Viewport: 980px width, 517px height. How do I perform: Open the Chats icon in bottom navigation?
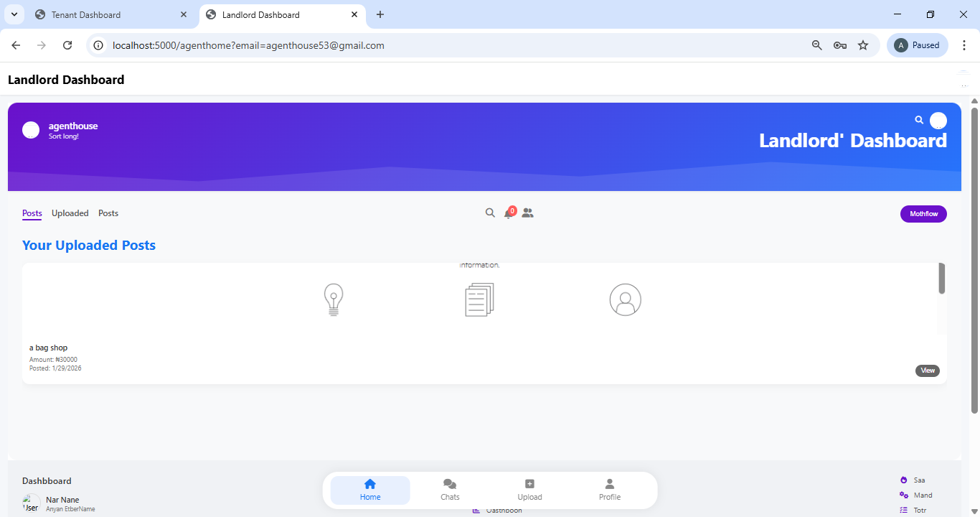pos(450,489)
